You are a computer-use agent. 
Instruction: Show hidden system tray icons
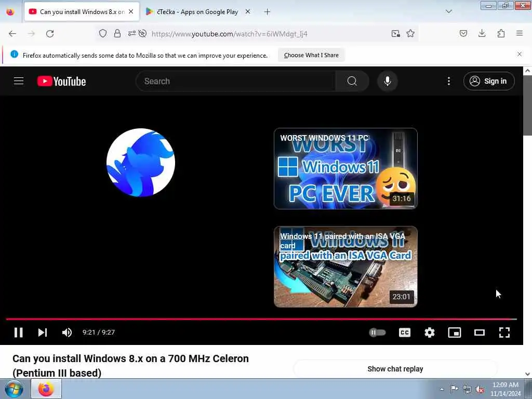point(442,390)
